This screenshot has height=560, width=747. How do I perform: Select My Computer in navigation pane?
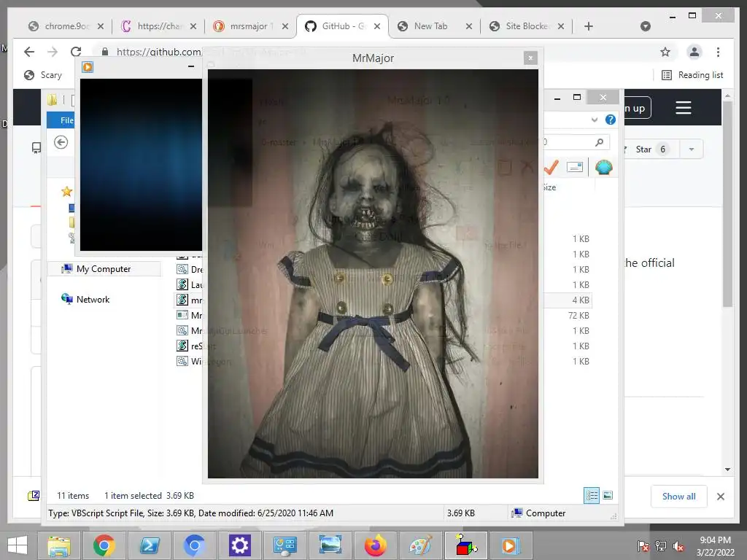coord(104,269)
